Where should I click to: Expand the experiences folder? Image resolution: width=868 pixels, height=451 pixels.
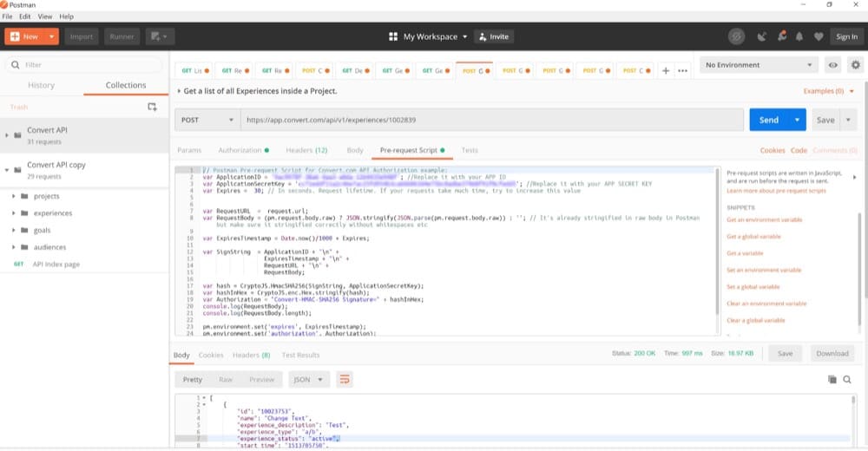[13, 213]
